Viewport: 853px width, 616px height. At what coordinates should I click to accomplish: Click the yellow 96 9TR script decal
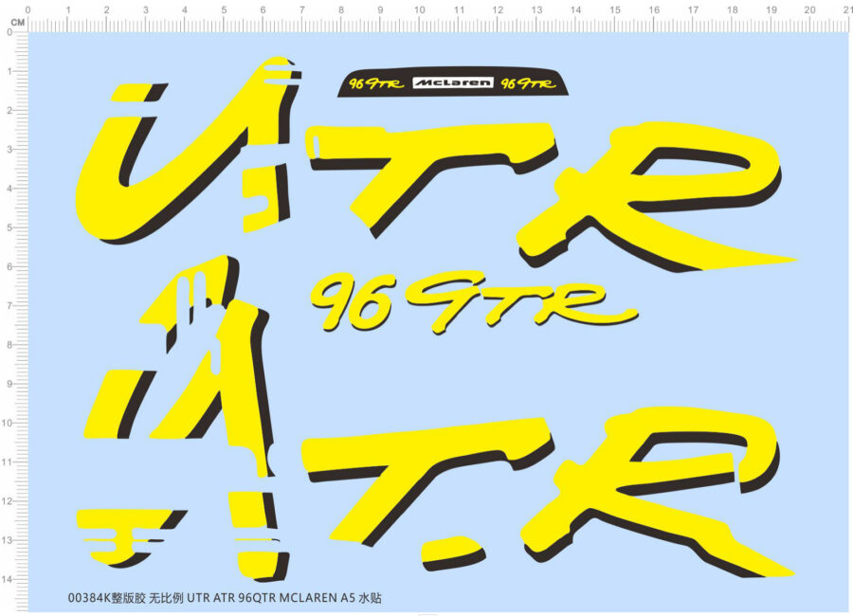(x=455, y=299)
